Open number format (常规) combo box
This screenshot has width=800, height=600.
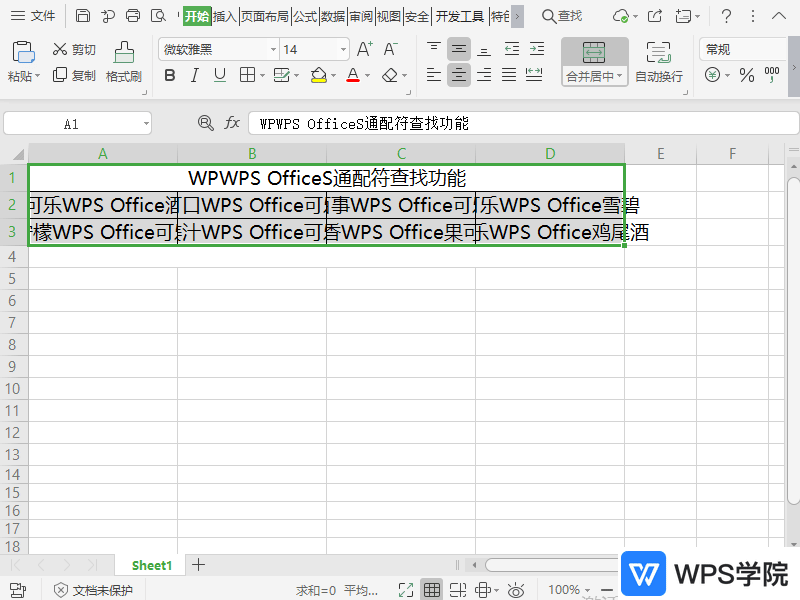point(743,49)
